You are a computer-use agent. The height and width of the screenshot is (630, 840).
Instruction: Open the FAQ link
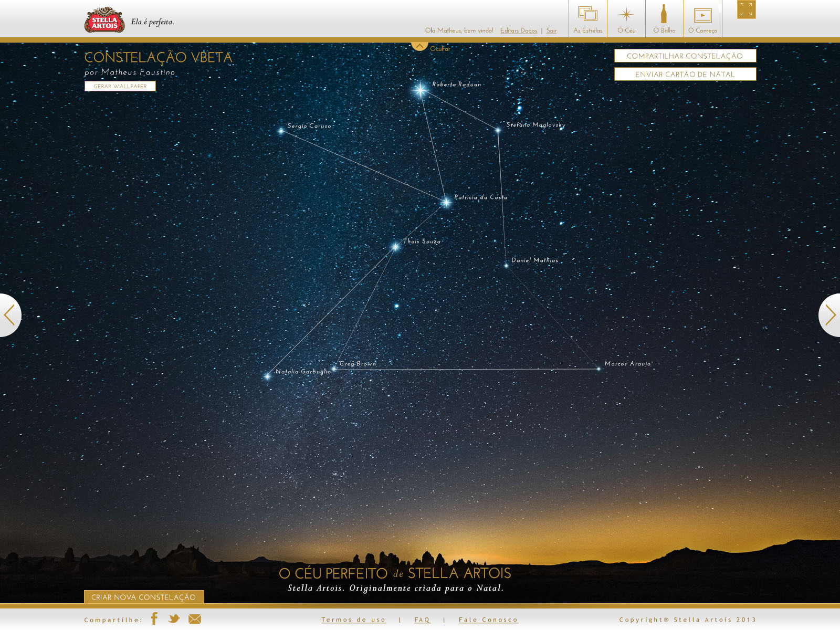(422, 620)
